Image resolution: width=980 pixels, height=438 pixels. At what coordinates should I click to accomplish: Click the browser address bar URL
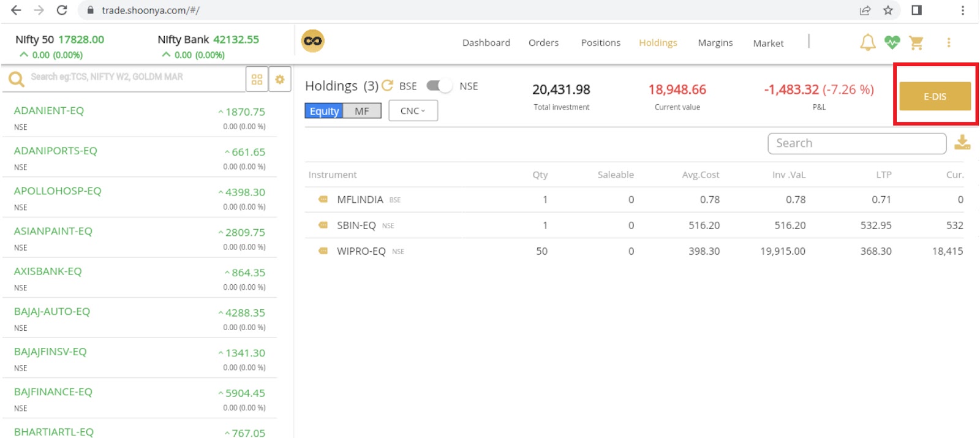[x=151, y=10]
